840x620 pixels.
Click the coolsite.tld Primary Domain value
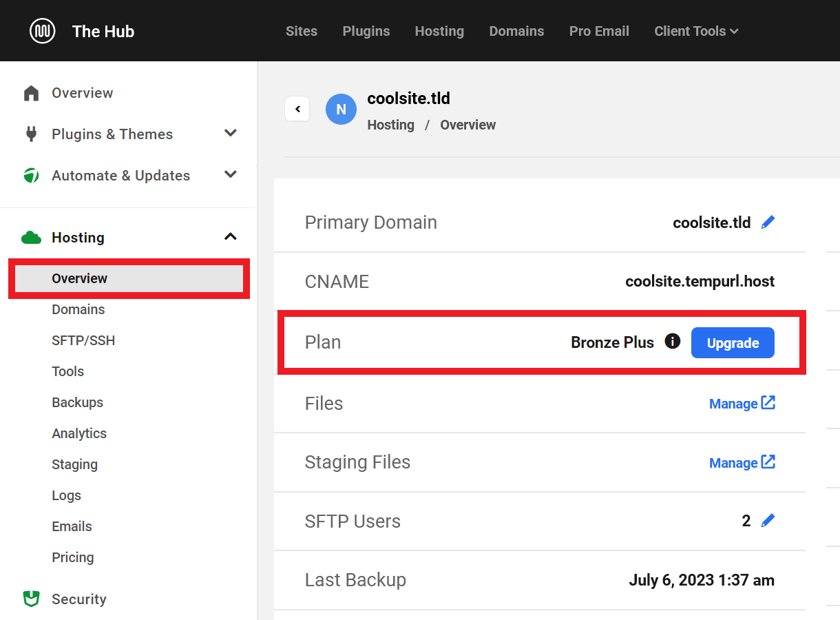[x=712, y=223]
